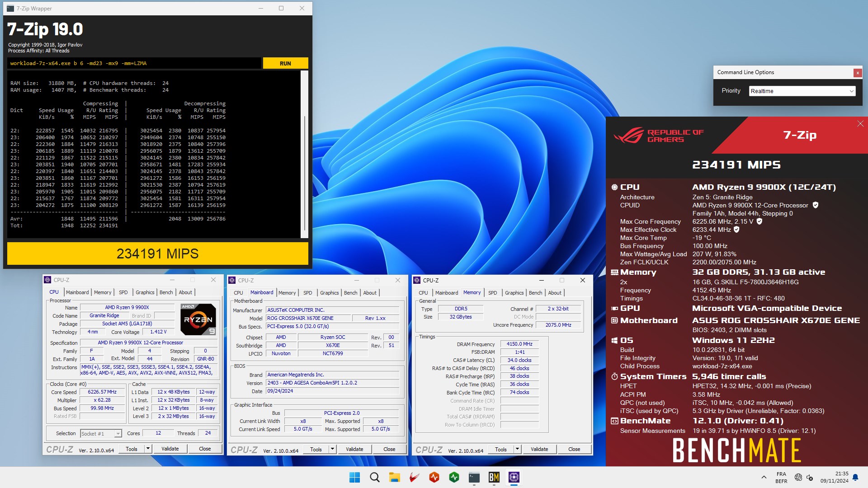Open Tools arrow in CPU-Z CPU window
Image resolution: width=868 pixels, height=488 pixels.
tap(148, 449)
